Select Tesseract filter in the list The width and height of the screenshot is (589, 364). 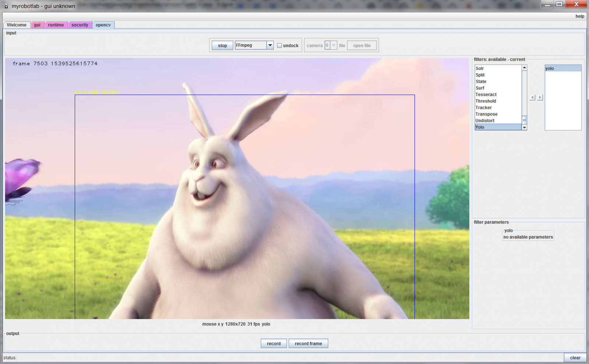[498, 95]
